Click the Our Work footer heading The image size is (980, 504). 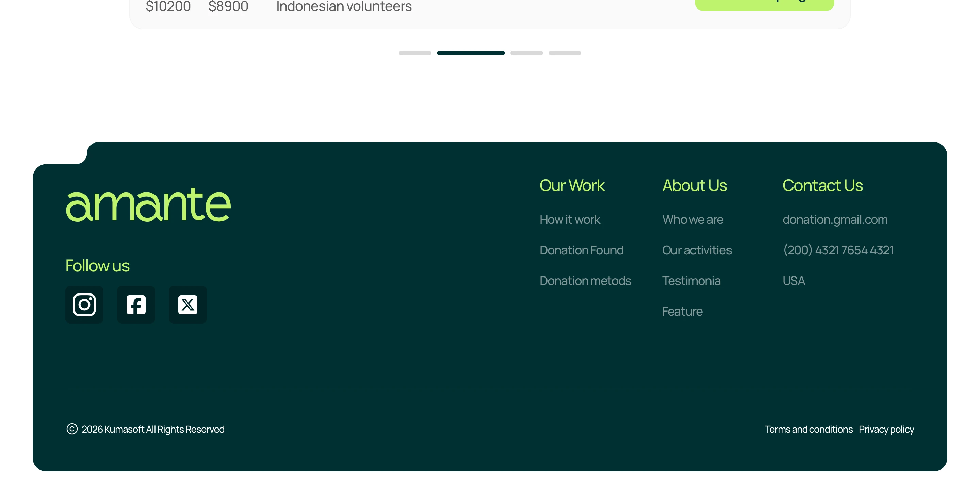(x=572, y=185)
